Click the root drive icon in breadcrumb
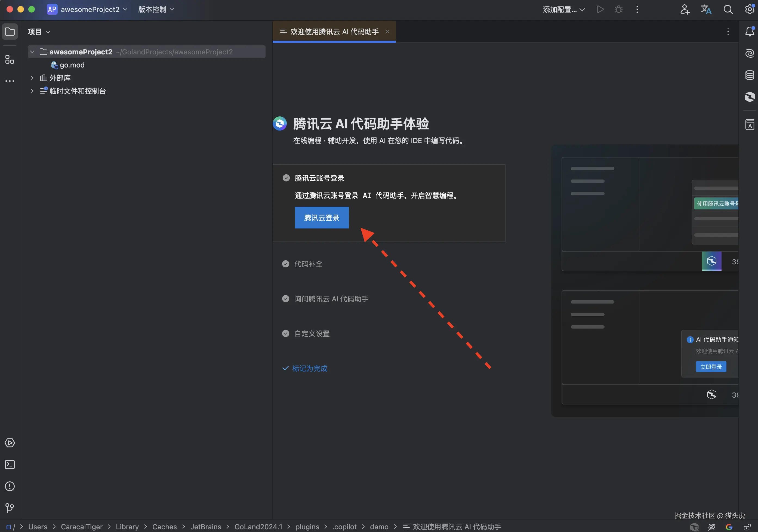This screenshot has width=758, height=532. pos(9,527)
